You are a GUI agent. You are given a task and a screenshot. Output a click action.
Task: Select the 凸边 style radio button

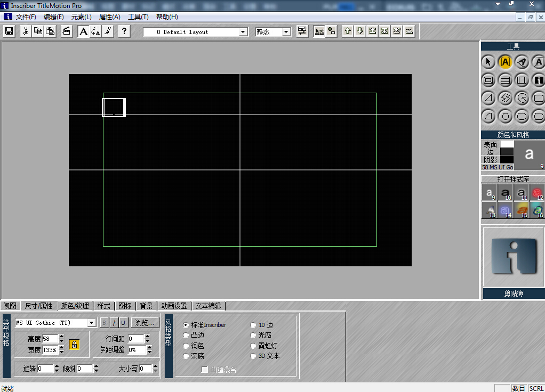[x=186, y=335]
